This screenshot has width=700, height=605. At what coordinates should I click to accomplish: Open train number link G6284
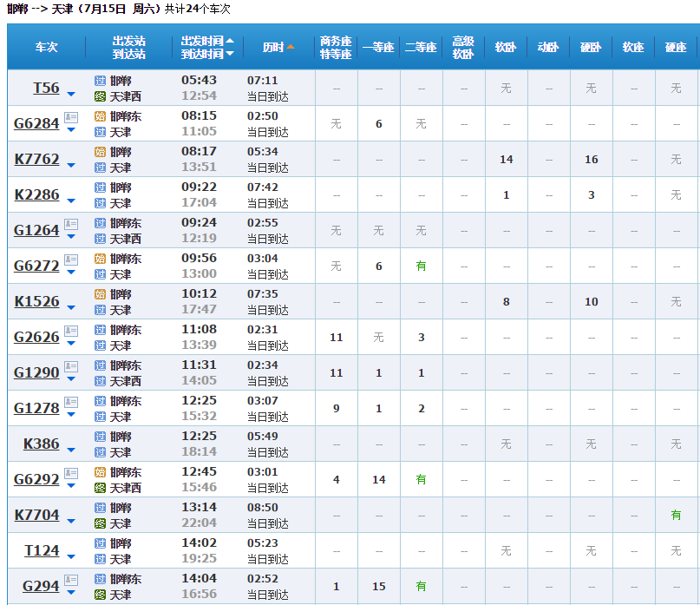[36, 123]
